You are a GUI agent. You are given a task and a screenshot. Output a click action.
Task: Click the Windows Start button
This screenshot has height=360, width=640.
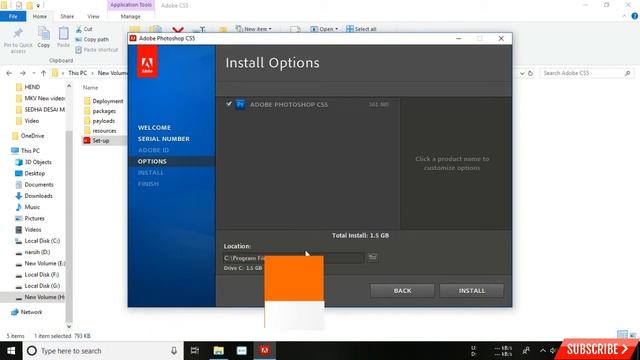pos(11,351)
